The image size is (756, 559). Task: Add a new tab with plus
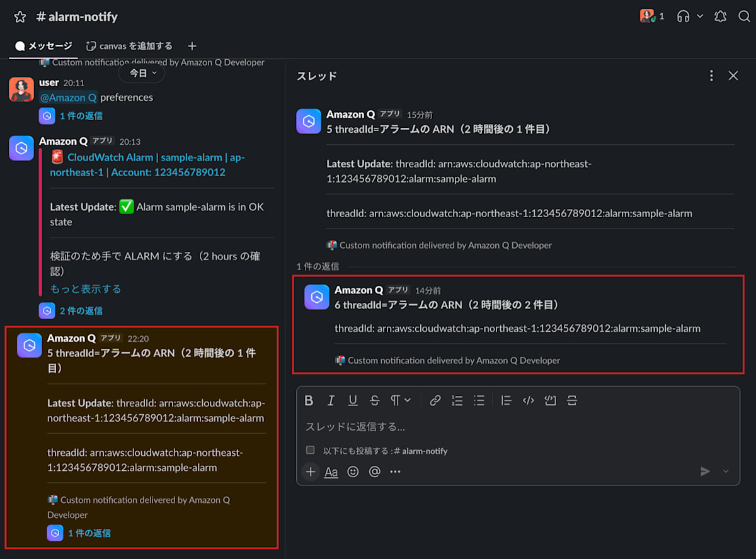[192, 46]
